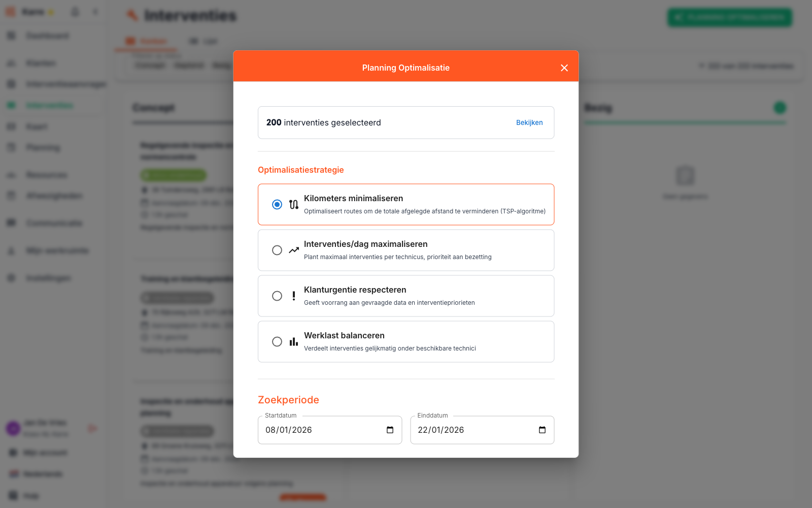Click the green Planning Optimaliseren button
Screen dimensions: 812x508
pos(729,17)
